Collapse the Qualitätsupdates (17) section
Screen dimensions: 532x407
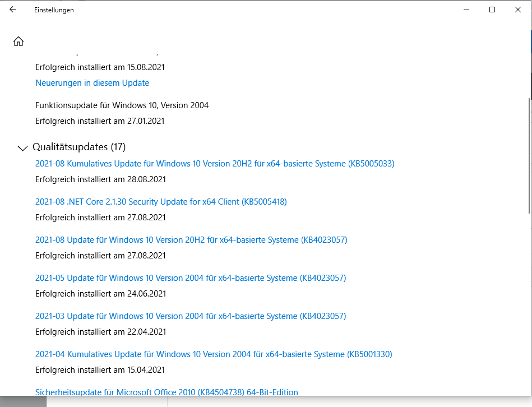(x=22, y=148)
